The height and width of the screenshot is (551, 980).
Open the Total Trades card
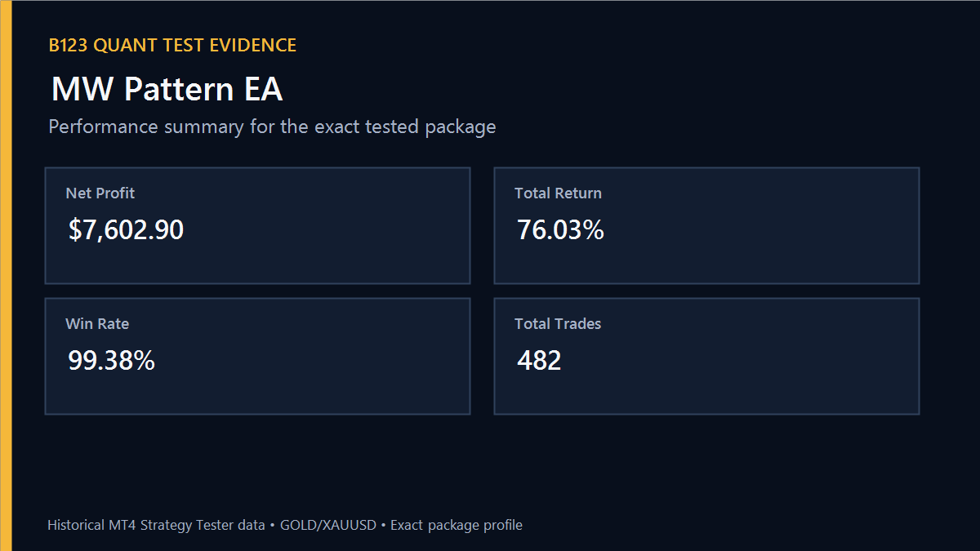click(x=706, y=356)
